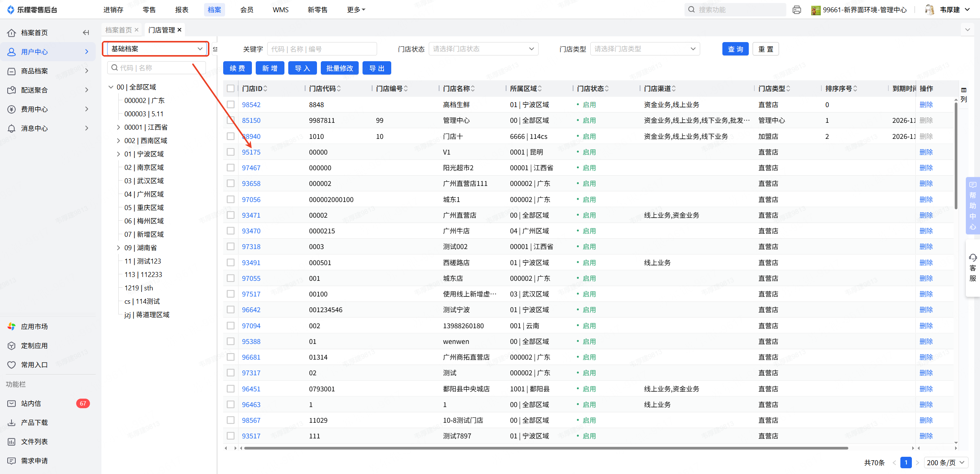Open the 门店状态 dropdown
Viewport: 980px width, 474px height.
coord(483,49)
